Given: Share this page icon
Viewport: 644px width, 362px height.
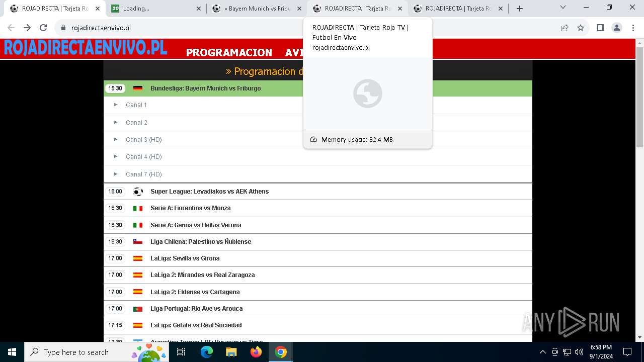Looking at the screenshot, I should [x=565, y=28].
